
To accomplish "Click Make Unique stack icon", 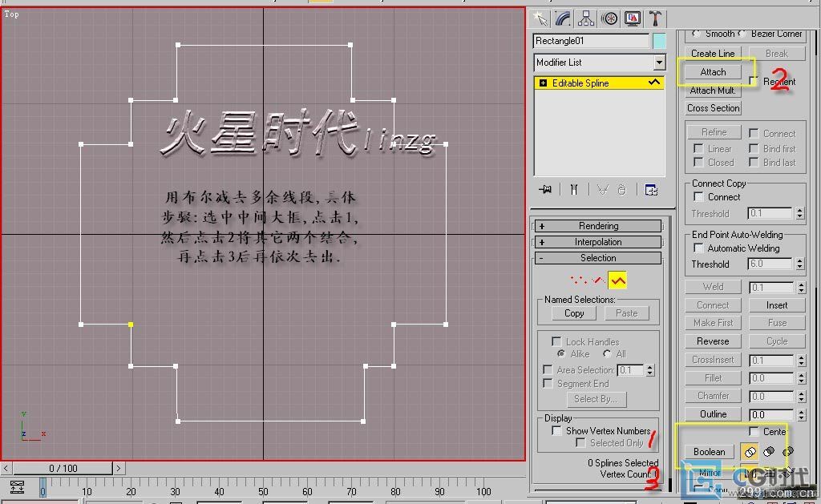I will pyautogui.click(x=603, y=189).
